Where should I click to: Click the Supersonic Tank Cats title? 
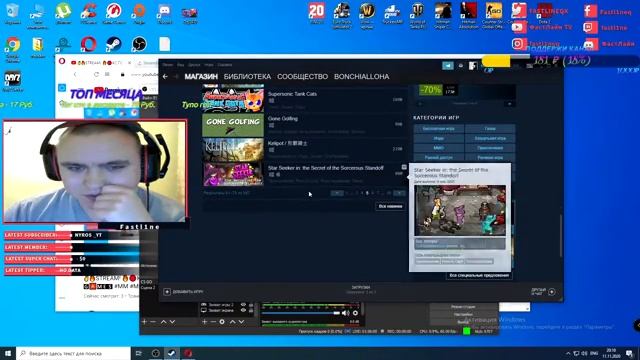click(292, 94)
